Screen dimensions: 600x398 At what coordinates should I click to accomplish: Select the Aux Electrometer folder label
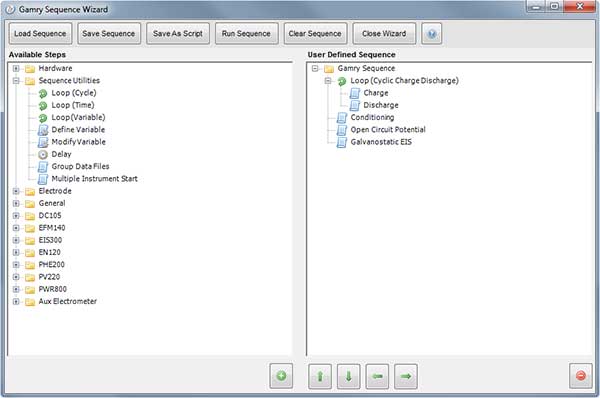coord(67,301)
